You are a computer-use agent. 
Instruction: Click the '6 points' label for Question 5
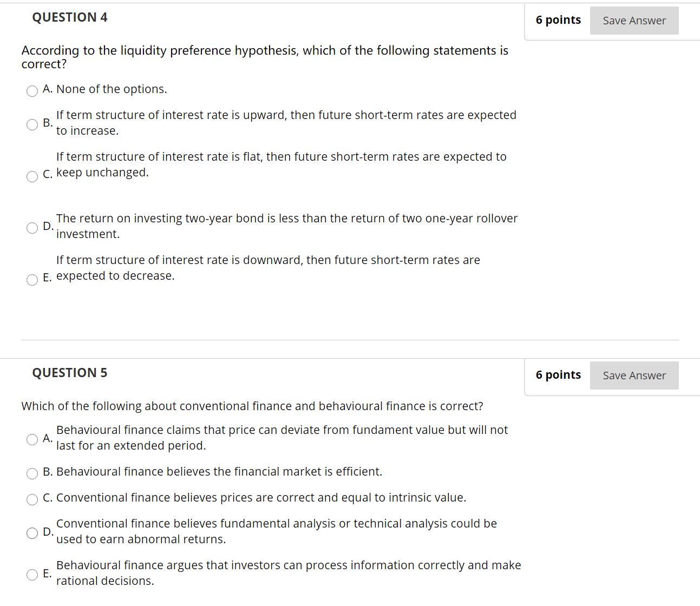coord(558,374)
